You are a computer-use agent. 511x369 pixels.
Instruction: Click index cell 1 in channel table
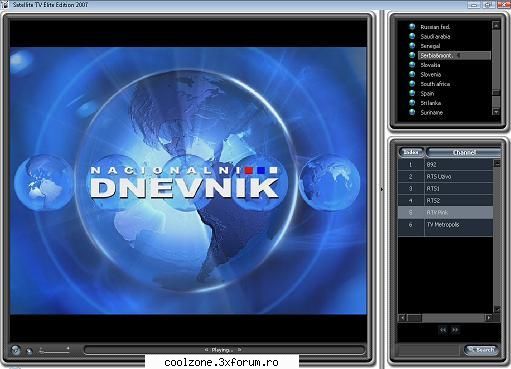411,164
